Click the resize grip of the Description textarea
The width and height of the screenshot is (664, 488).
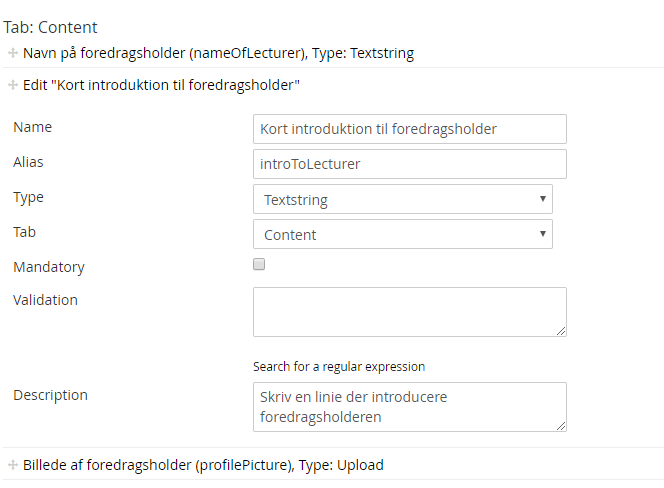(x=561, y=426)
